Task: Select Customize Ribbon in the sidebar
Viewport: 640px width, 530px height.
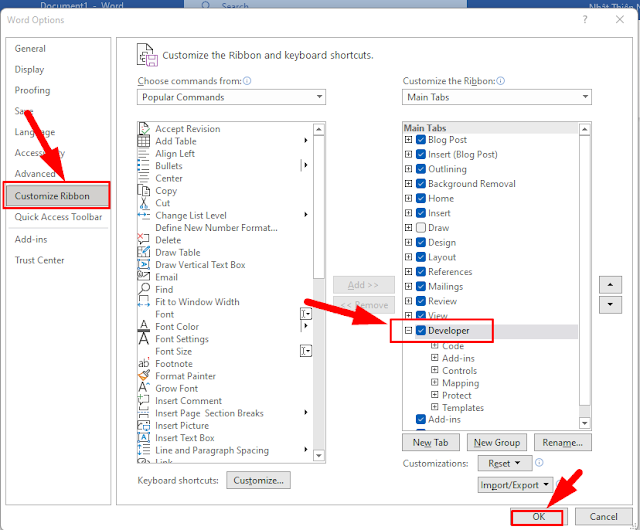Action: click(x=57, y=196)
